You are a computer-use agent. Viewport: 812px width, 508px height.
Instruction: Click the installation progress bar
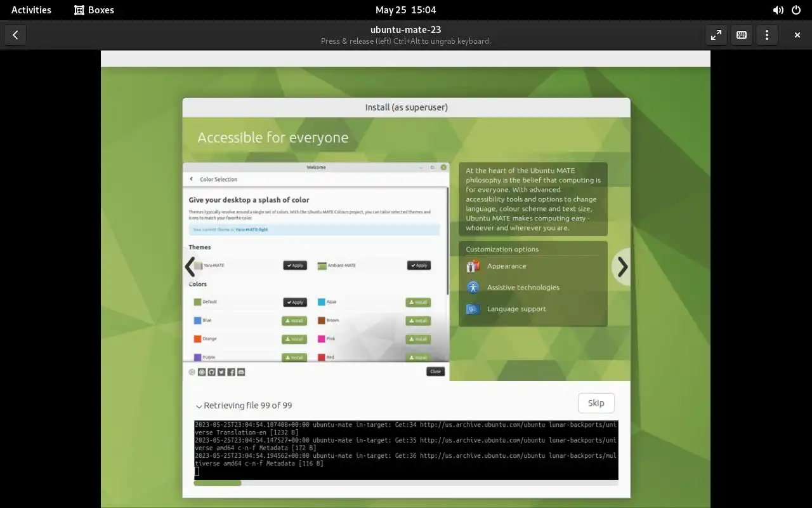(x=406, y=483)
